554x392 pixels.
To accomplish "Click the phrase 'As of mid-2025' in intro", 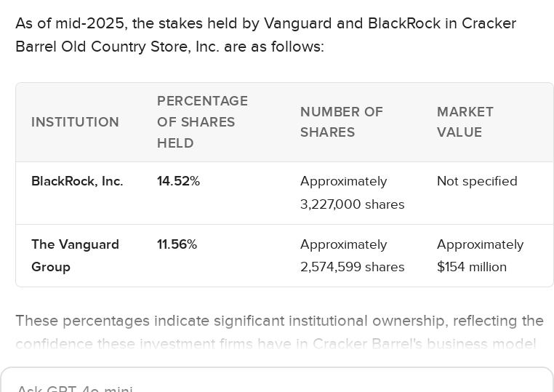I will (x=69, y=23).
